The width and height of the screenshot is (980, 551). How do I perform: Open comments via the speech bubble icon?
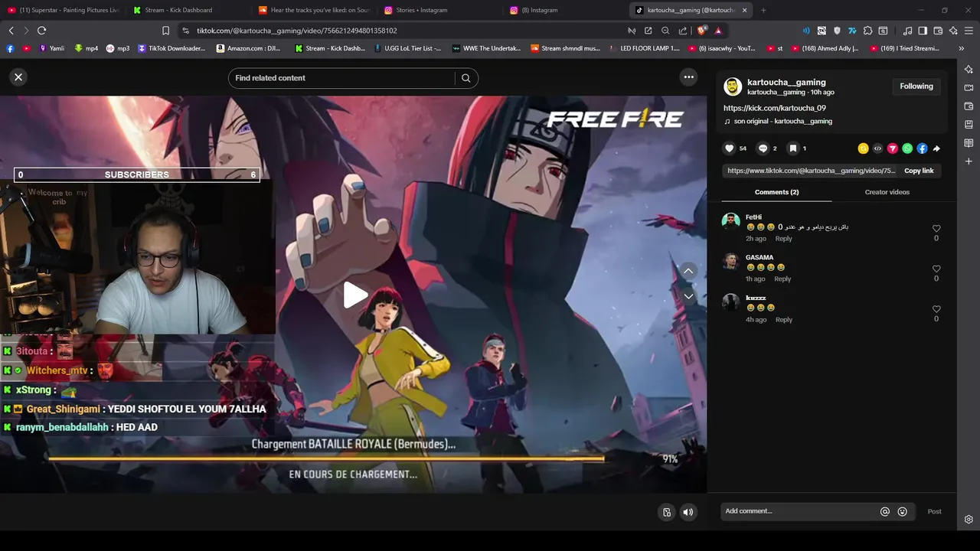pyautogui.click(x=763, y=148)
